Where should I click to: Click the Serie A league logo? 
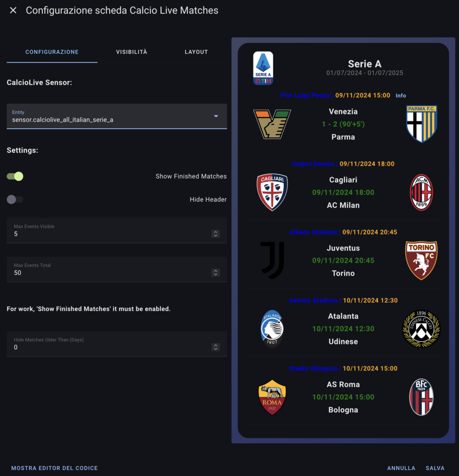pyautogui.click(x=263, y=67)
